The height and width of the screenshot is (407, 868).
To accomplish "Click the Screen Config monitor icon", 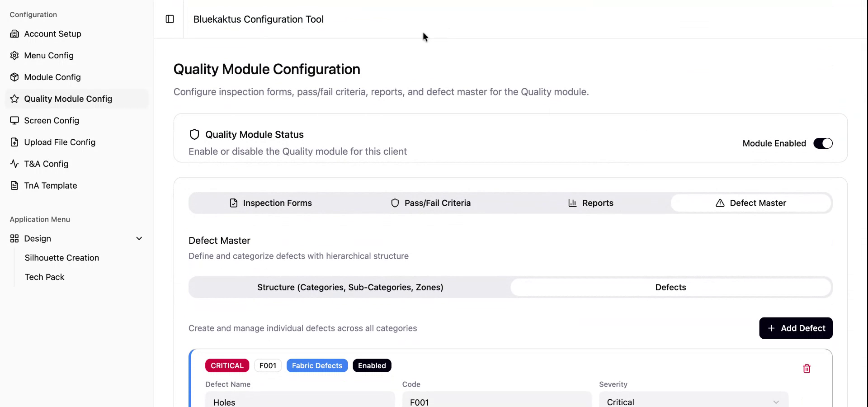I will point(14,121).
